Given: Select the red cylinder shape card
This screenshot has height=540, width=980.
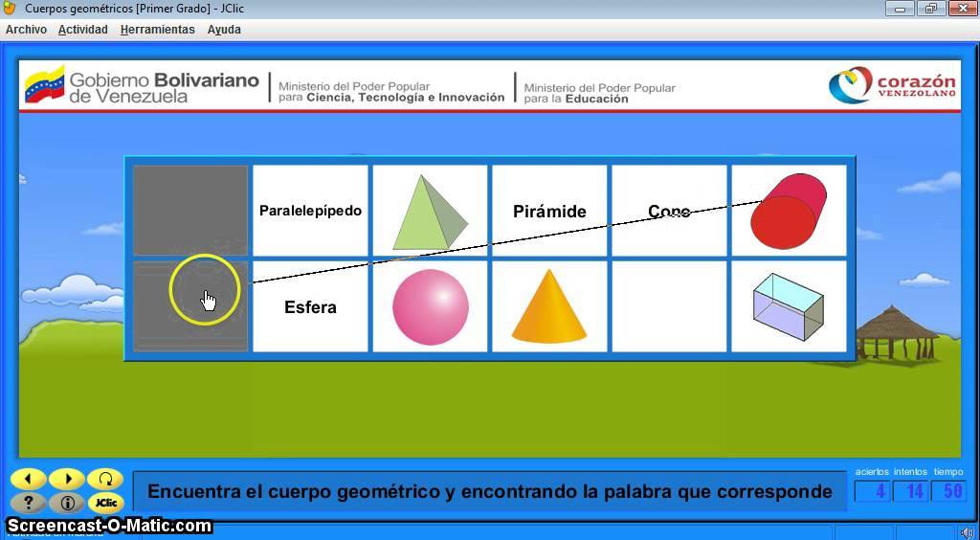Looking at the screenshot, I should [789, 211].
